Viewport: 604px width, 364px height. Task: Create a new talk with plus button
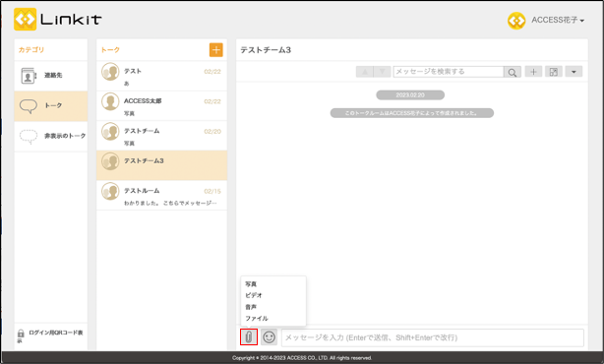tap(216, 50)
